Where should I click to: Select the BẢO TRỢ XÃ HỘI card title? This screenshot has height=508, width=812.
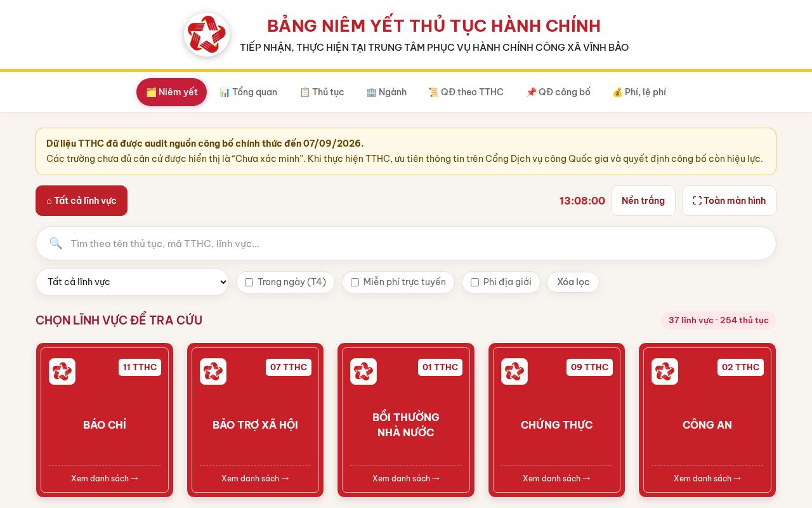point(255,425)
